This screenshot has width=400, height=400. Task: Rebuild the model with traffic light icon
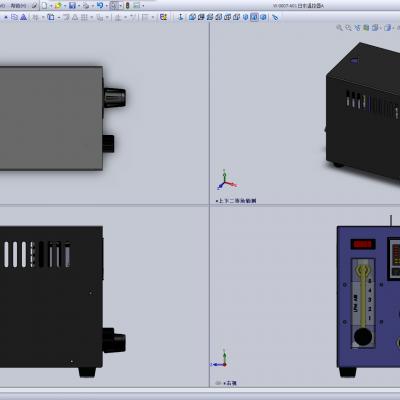click(127, 6)
